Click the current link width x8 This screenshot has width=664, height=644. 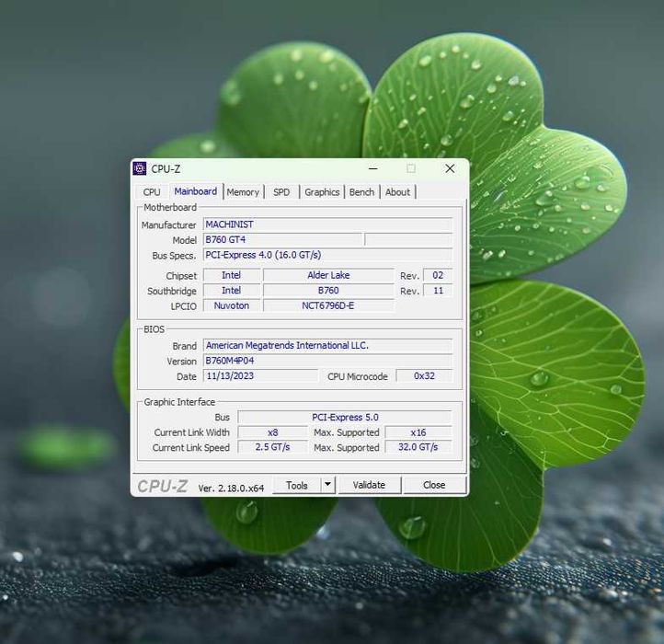[x=272, y=432]
